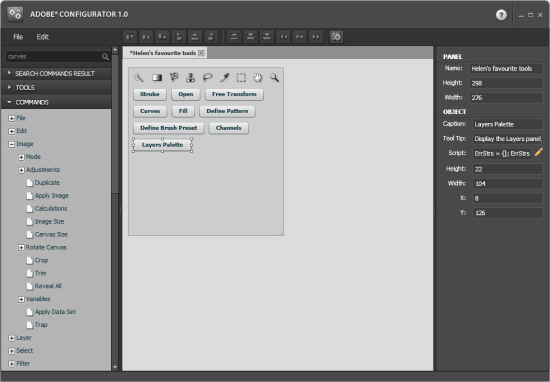Viewport: 550px width, 382px height.
Task: Click the Define Brush Preset button
Action: [x=169, y=128]
